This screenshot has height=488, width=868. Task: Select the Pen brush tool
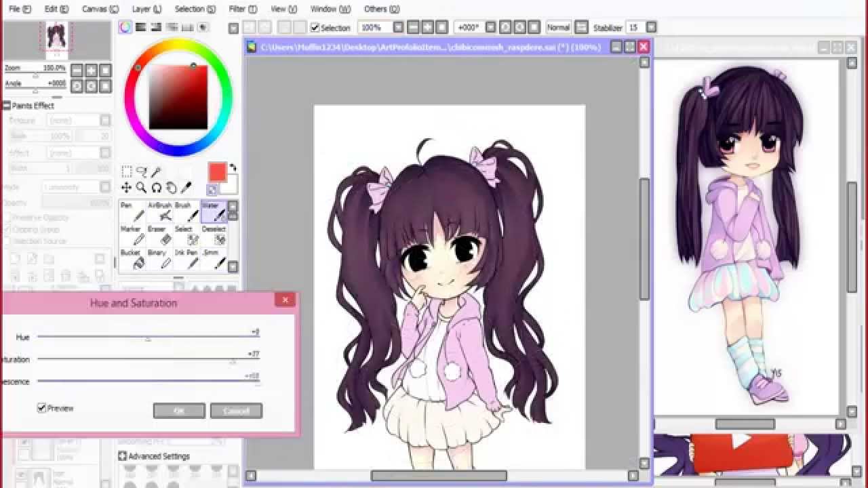[x=132, y=211]
